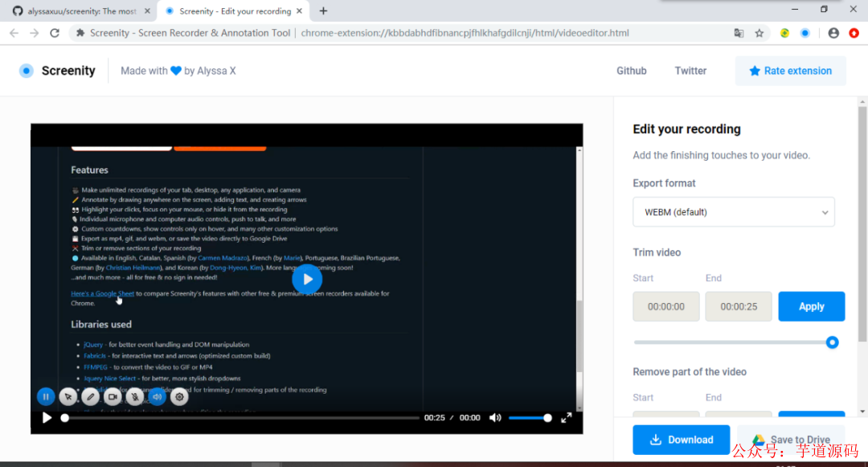Click the recorded camera tool icon
The width and height of the screenshot is (868, 467).
coord(113,397)
